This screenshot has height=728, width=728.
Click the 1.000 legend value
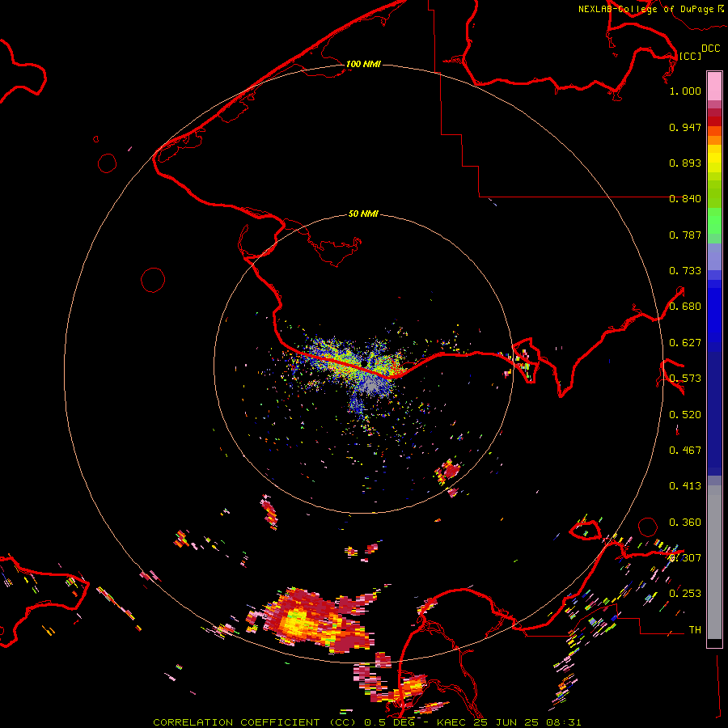click(685, 91)
